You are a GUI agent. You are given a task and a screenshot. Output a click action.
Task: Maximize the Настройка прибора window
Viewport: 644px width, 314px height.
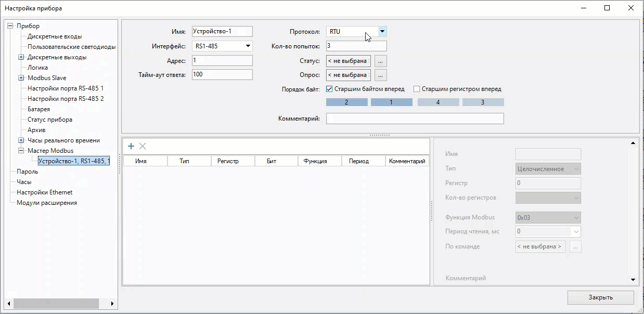click(x=607, y=8)
